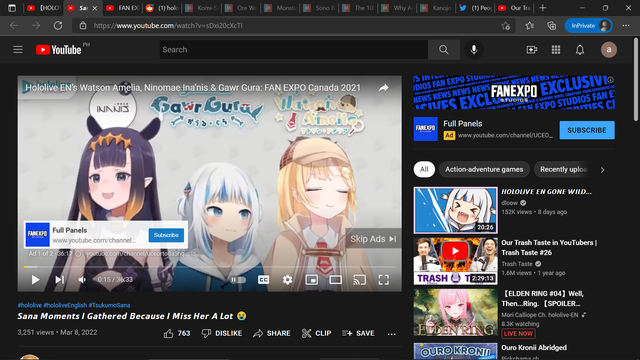Open browser Favorites list
Screen dimensions: 640x360
tap(529, 26)
